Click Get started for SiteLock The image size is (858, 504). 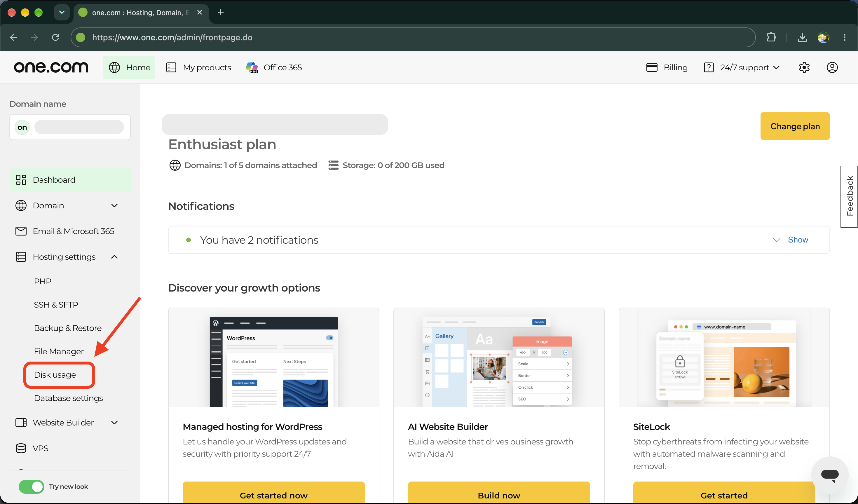point(724,492)
